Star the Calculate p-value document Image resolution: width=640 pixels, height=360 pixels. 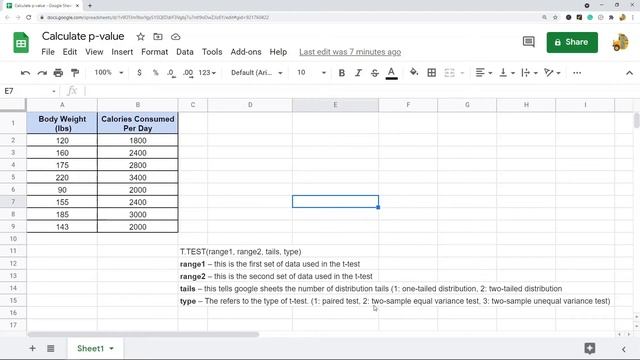(140, 37)
